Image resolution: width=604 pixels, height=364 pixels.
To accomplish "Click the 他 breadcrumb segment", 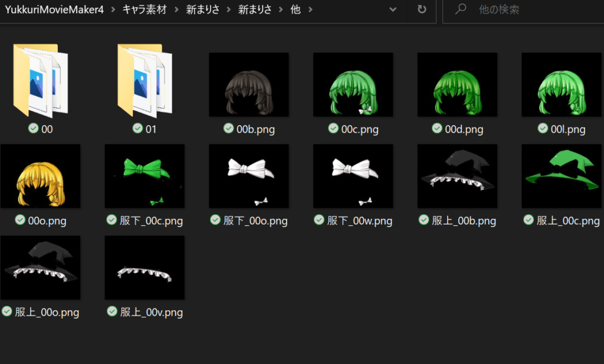I will pos(296,9).
